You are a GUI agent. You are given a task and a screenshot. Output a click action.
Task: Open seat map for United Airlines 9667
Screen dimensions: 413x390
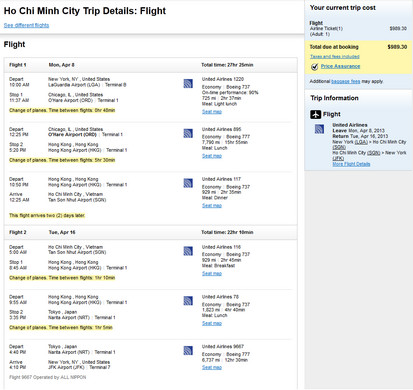point(212,367)
